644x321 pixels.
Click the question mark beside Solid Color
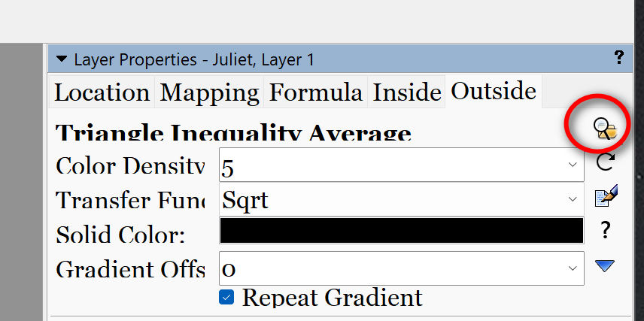[605, 230]
